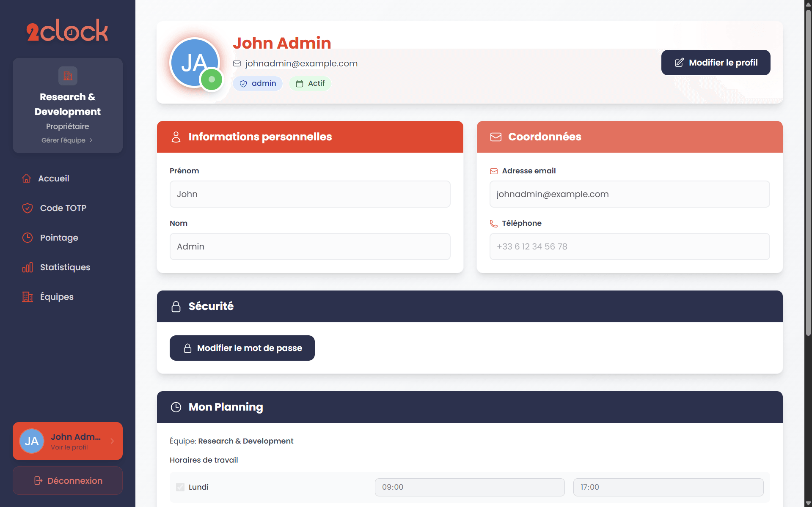Click the lock icon in Sécurité header

pos(176,307)
